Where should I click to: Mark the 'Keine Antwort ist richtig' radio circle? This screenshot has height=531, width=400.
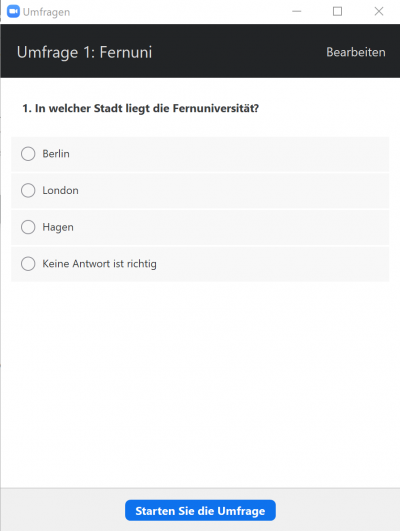coord(28,263)
